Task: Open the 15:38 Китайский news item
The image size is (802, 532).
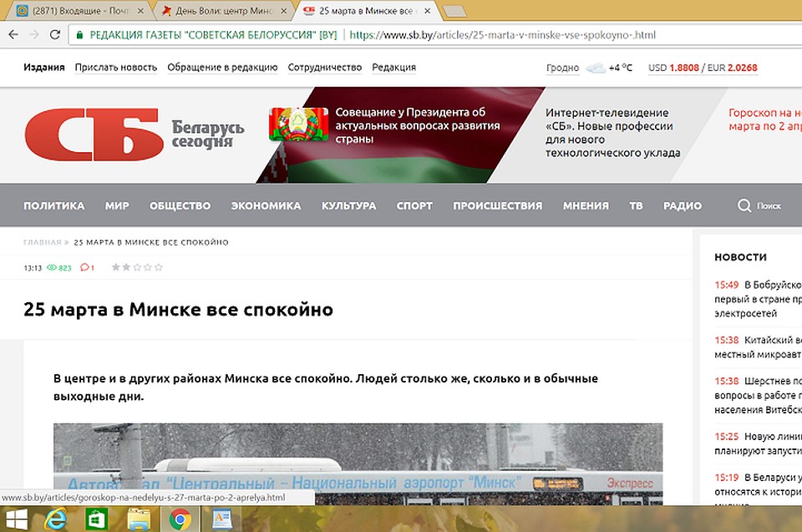Action: click(758, 347)
